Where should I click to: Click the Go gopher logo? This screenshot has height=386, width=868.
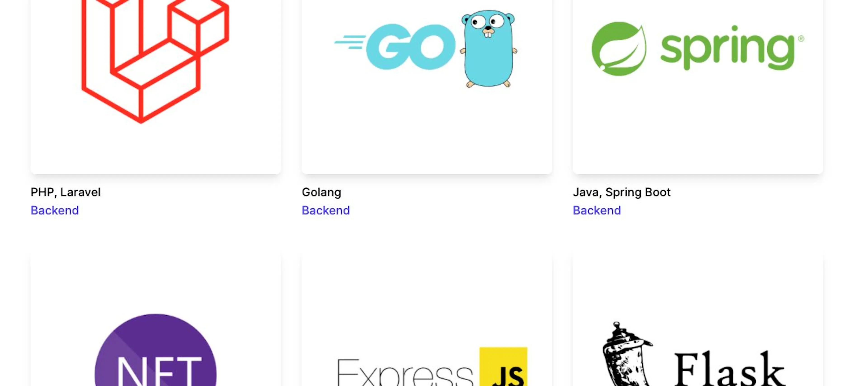pos(426,49)
